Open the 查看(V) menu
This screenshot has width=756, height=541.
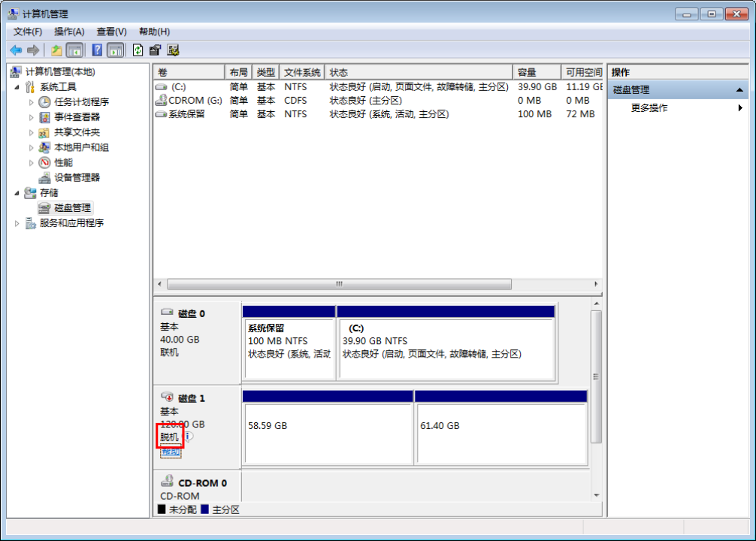111,32
